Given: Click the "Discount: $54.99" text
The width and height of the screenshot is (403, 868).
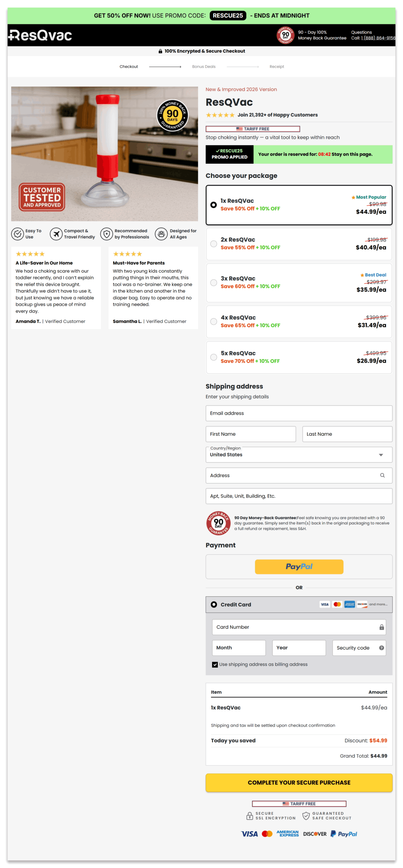Looking at the screenshot, I should [x=365, y=741].
